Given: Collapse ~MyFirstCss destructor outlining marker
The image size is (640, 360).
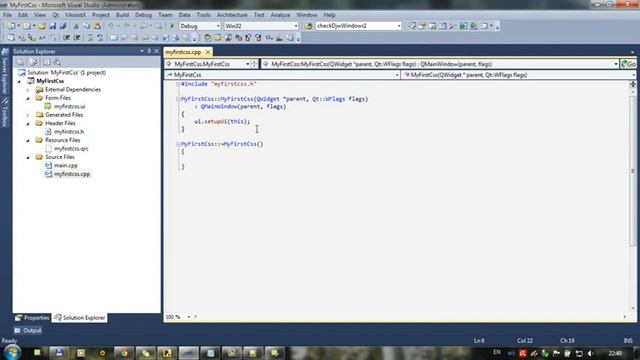Looking at the screenshot, I should (x=178, y=144).
